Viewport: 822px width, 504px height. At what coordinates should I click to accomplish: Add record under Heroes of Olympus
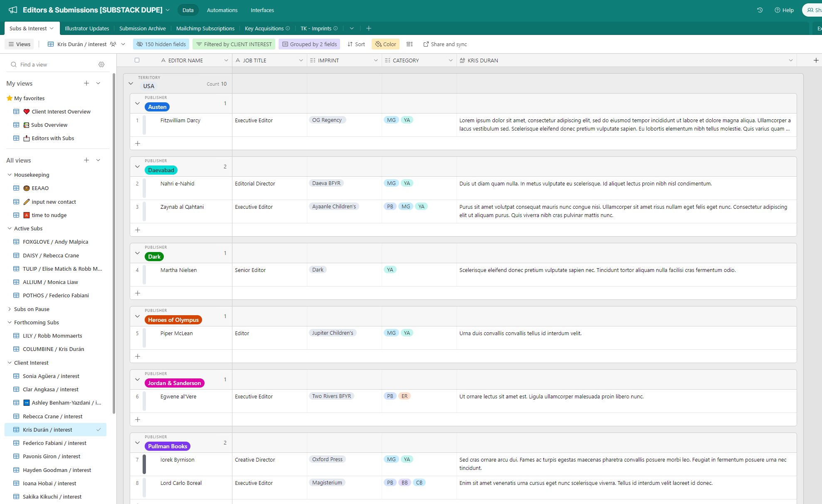(138, 356)
